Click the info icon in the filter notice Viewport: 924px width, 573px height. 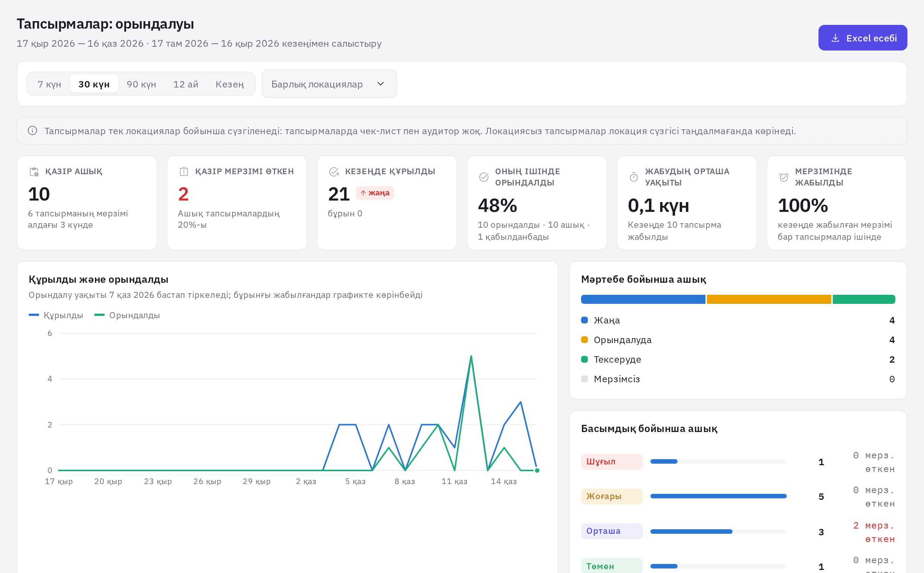(32, 131)
